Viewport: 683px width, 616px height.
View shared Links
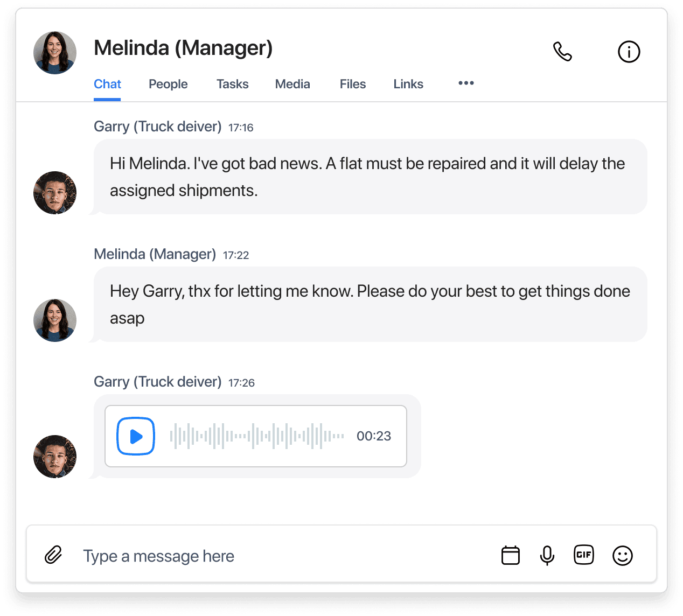click(x=408, y=84)
